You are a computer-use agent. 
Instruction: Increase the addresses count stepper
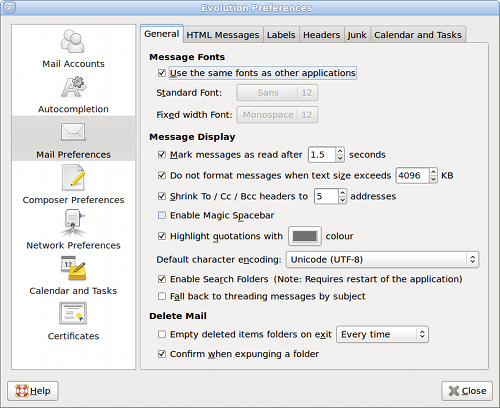(x=342, y=192)
